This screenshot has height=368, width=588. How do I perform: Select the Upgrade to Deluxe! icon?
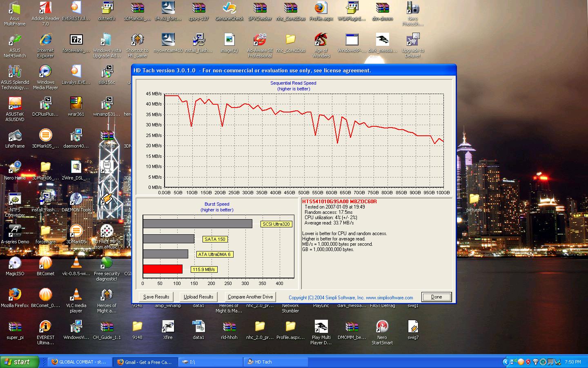click(x=413, y=45)
